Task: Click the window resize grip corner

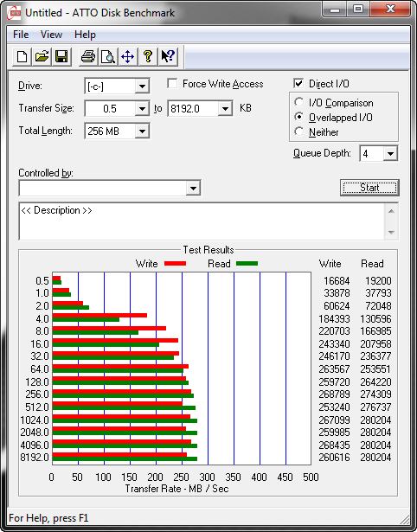Action: (x=404, y=519)
